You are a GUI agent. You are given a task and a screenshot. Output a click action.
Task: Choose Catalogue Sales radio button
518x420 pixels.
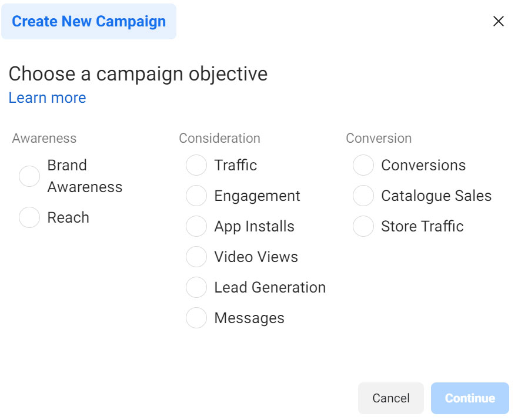click(363, 196)
